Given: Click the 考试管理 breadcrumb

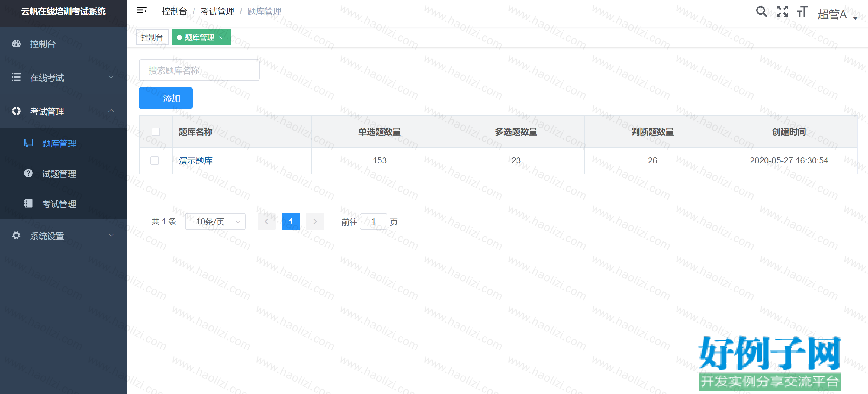Looking at the screenshot, I should [217, 11].
